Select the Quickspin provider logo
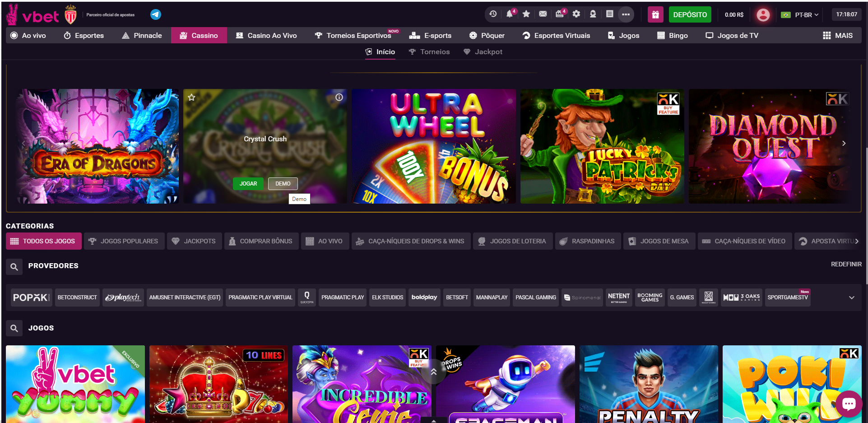868x423 pixels. click(307, 297)
